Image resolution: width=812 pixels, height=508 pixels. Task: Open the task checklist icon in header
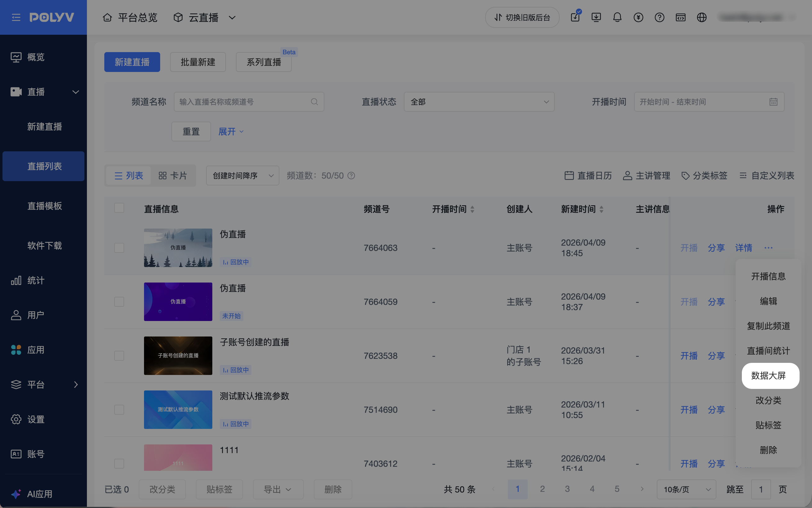(575, 17)
